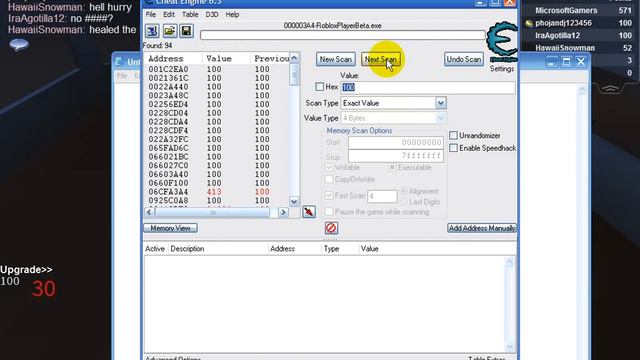This screenshot has height=360, width=640.
Task: Click the Value column header in results
Action: point(226,59)
